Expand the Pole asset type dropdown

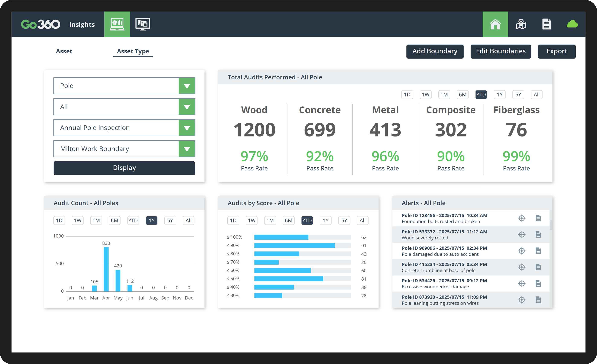[186, 86]
